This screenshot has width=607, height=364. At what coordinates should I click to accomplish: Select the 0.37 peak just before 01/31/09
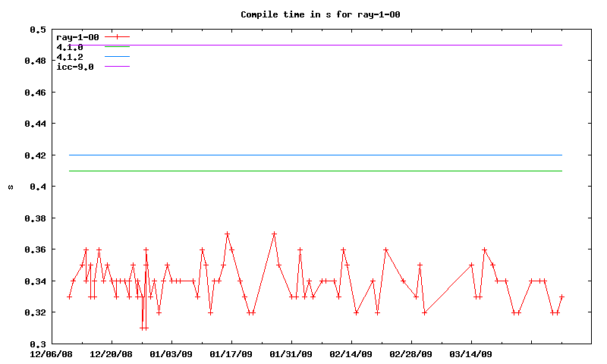[274, 234]
